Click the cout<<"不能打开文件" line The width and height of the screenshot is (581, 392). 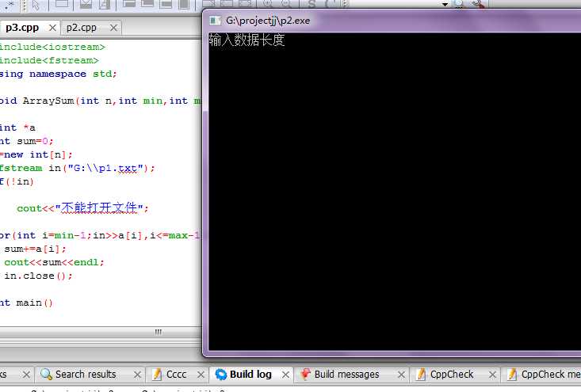82,208
